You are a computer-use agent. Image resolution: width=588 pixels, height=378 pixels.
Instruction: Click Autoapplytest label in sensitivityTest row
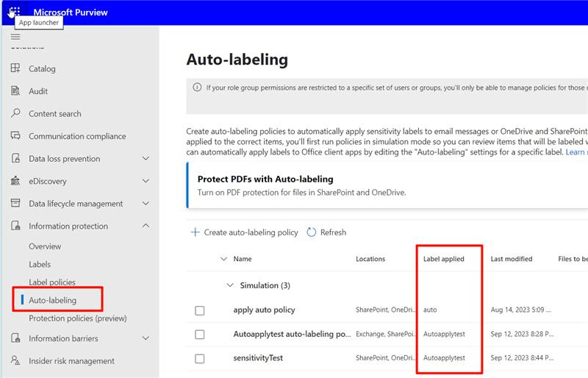point(444,357)
